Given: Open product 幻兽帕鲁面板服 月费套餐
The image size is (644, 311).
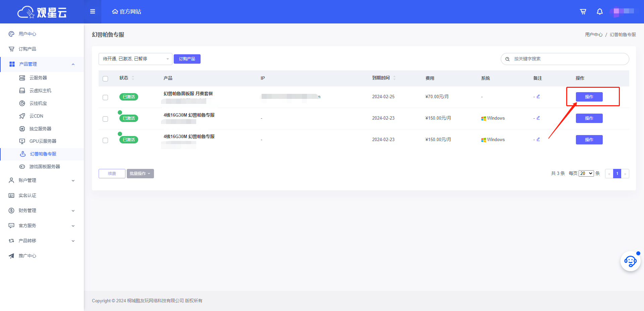Looking at the screenshot, I should [188, 94].
